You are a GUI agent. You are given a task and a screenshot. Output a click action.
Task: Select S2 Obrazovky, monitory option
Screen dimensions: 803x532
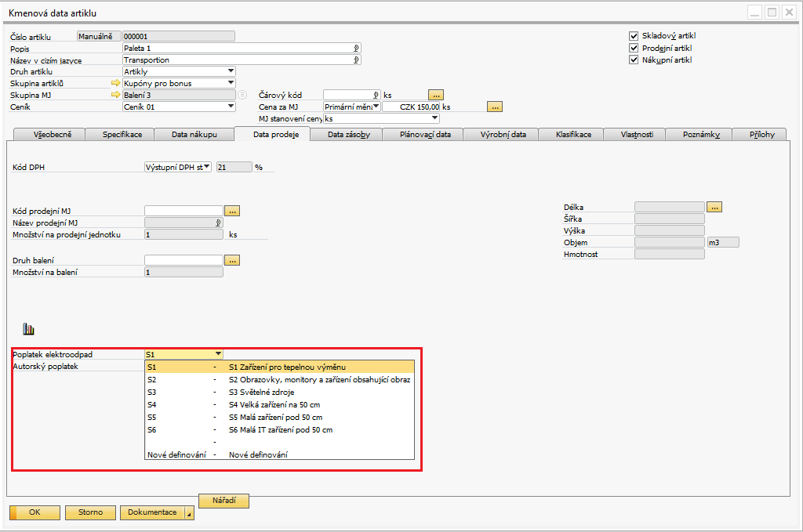pyautogui.click(x=280, y=379)
